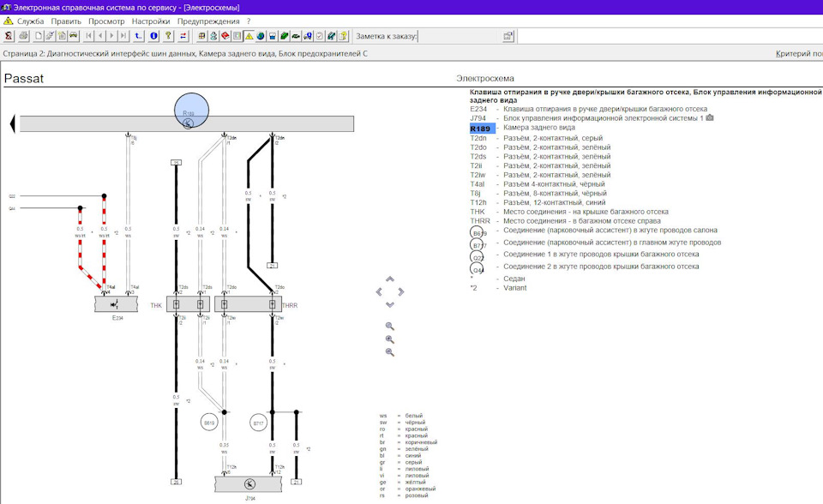Open the ? help menu
823x504 pixels.
click(249, 21)
